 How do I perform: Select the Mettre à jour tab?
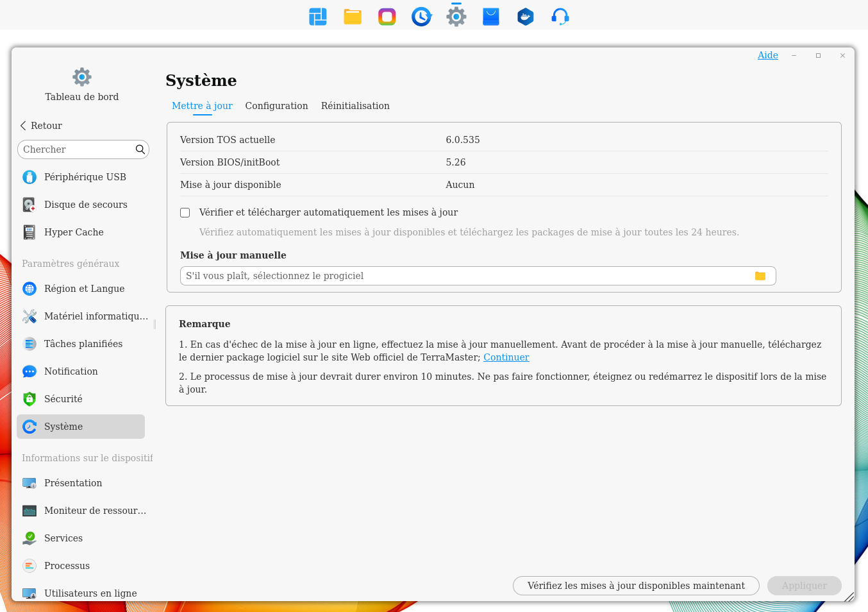click(x=202, y=106)
